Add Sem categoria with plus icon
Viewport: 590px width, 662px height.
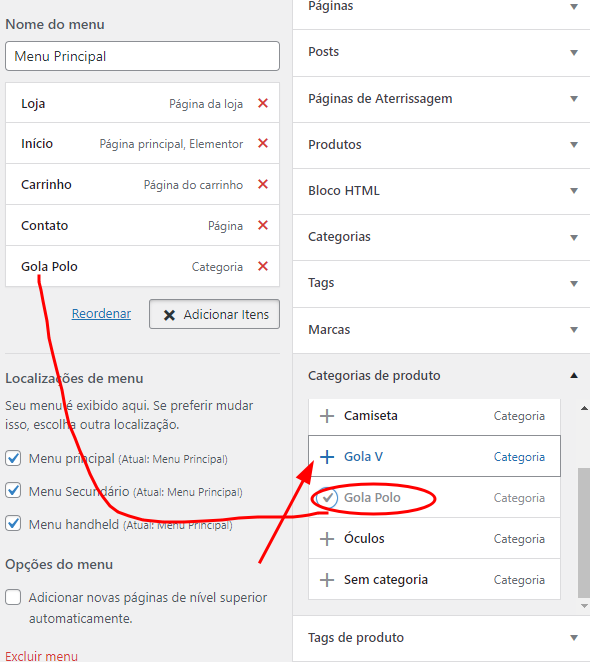coord(327,580)
